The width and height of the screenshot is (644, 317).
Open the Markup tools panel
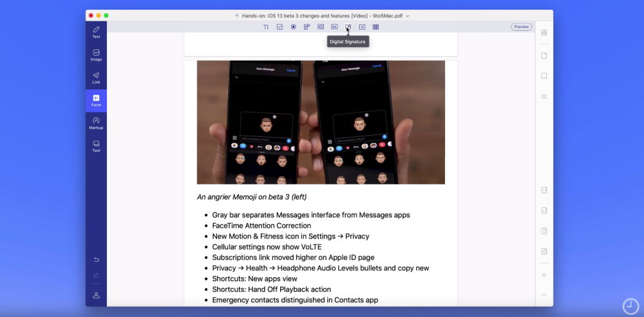[96, 123]
